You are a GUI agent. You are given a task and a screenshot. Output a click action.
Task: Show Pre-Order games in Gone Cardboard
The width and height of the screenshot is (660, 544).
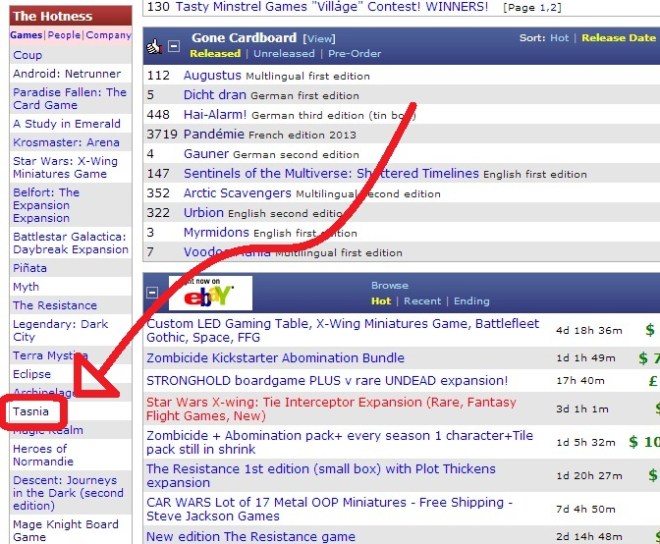click(355, 53)
